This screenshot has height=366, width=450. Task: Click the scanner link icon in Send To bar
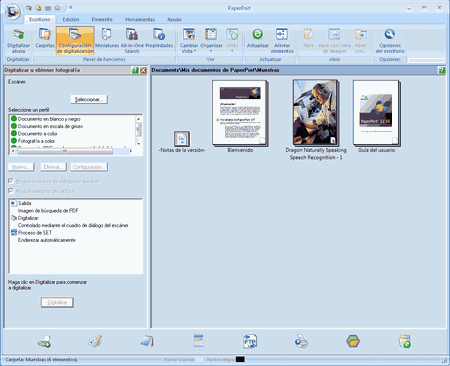pos(44,342)
